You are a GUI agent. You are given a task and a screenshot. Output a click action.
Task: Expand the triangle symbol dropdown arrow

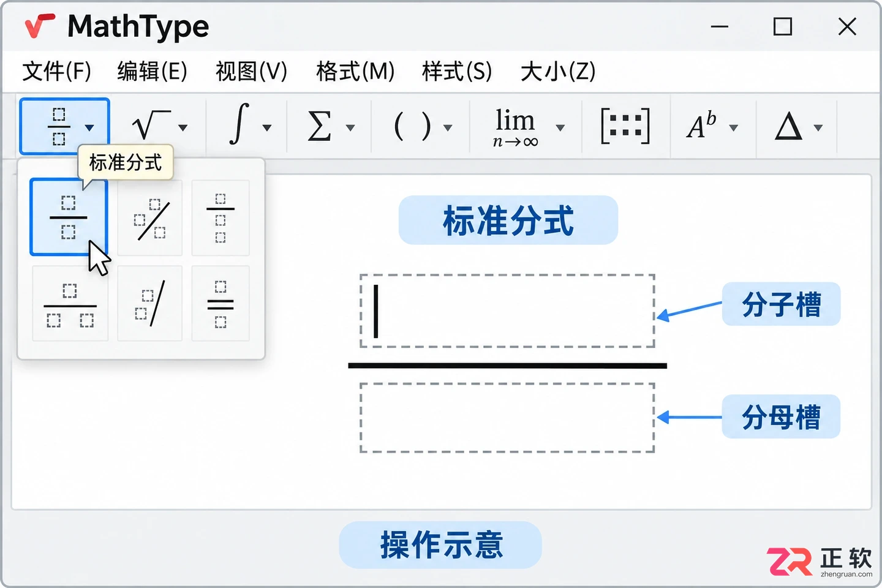tap(818, 127)
